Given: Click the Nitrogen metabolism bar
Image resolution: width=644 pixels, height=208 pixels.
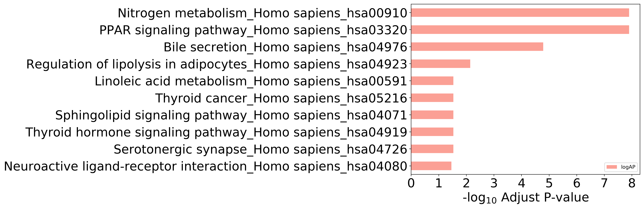Looking at the screenshot, I should (520, 13).
